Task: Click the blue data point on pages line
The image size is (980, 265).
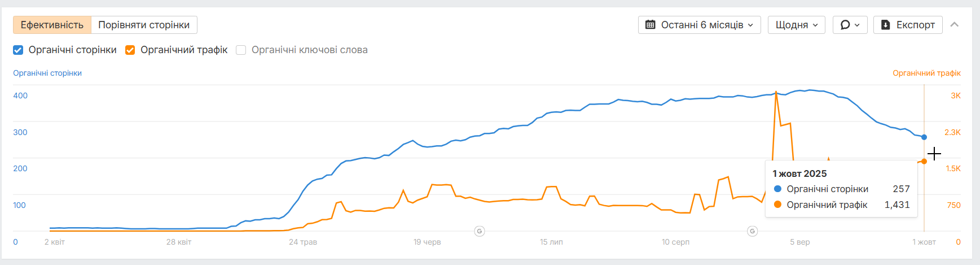Action: tap(924, 137)
